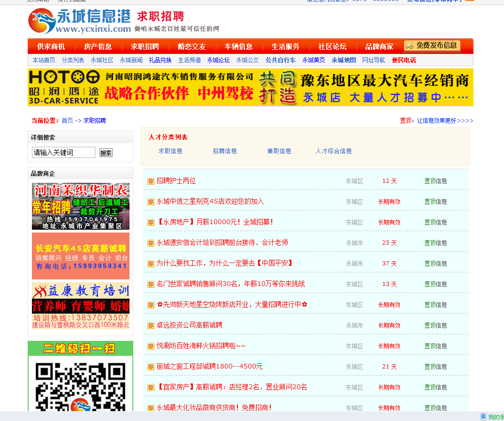The width and height of the screenshot is (504, 421).
Task: Open the 永城黄页 link
Action: [x=314, y=60]
